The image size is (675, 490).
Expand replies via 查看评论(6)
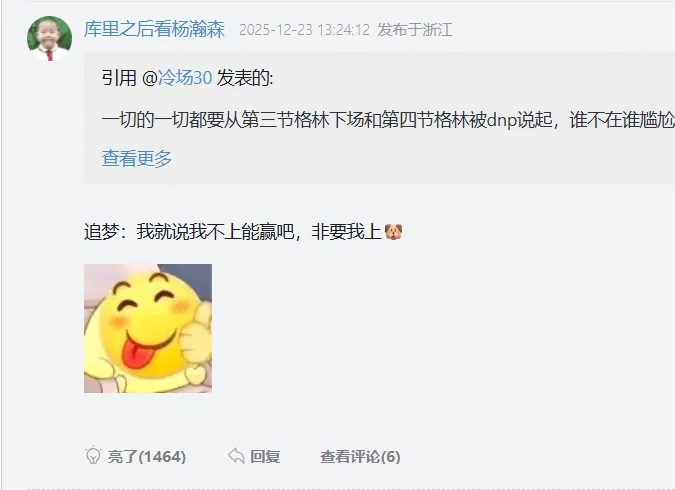(360, 456)
